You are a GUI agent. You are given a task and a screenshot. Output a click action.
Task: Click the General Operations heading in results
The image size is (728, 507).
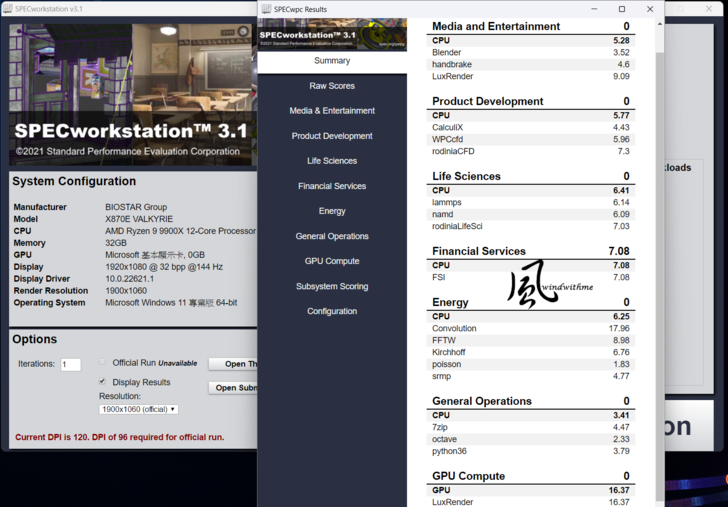pyautogui.click(x=482, y=401)
